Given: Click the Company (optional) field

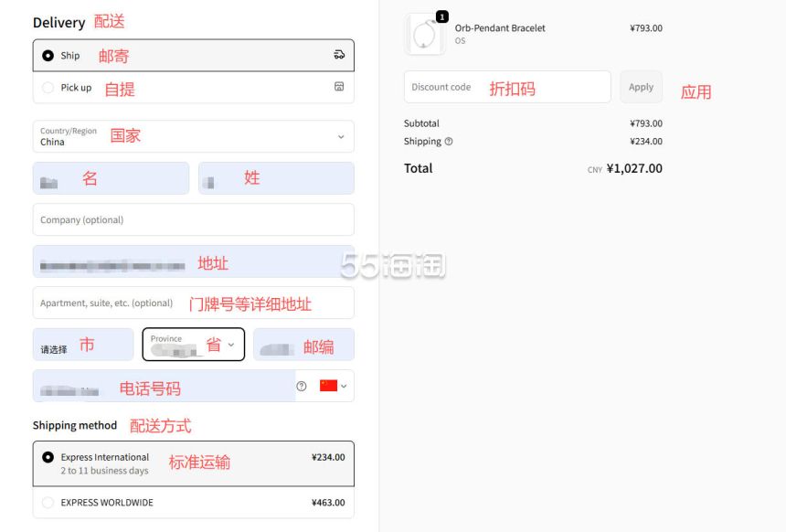Looking at the screenshot, I should coord(193,219).
